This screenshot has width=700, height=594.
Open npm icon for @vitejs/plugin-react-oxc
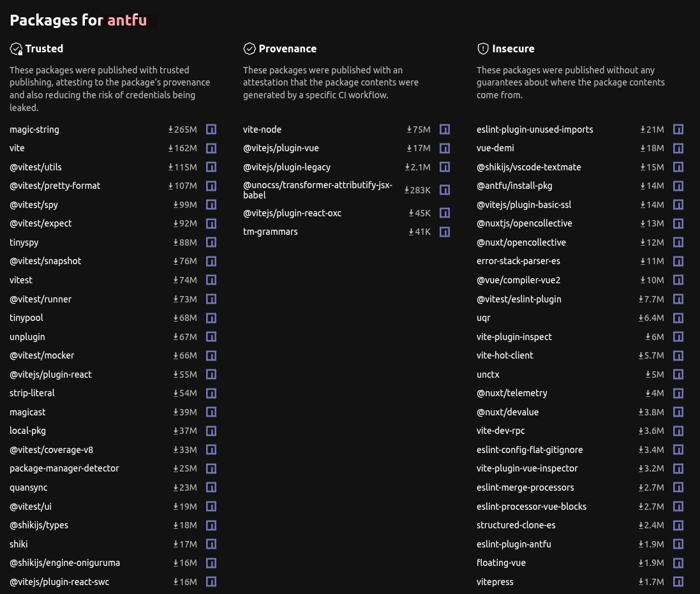tap(445, 213)
